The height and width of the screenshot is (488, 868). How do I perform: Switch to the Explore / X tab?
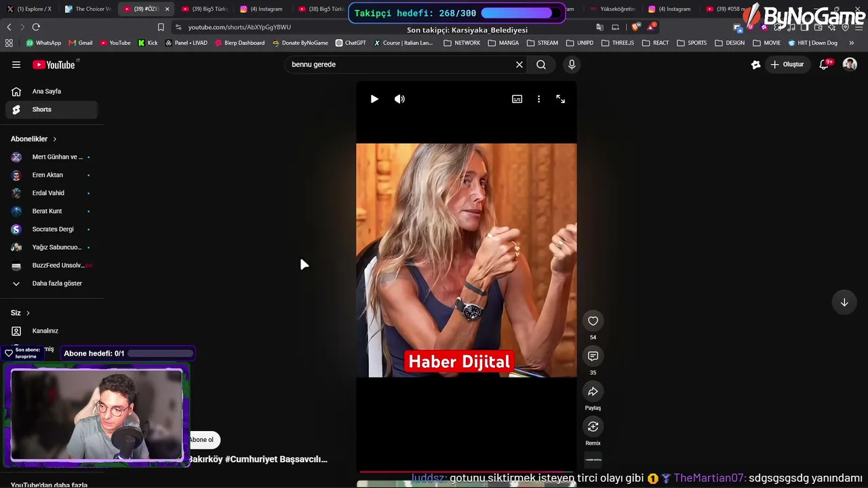click(x=29, y=9)
